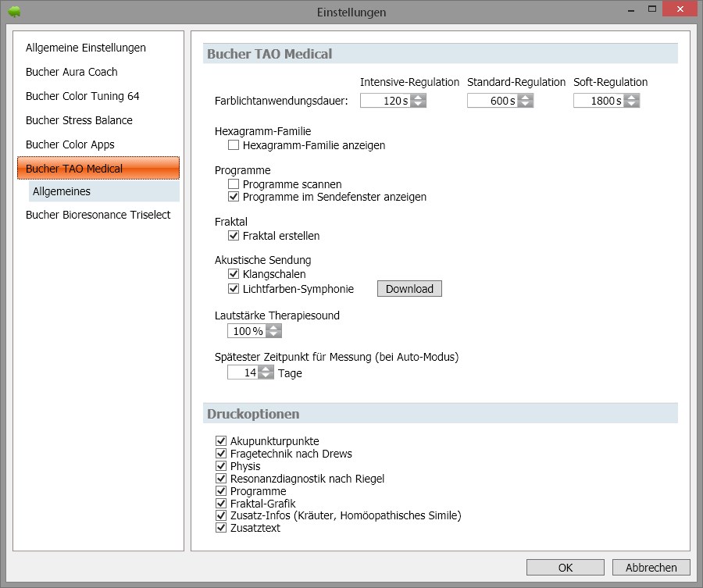This screenshot has width=703, height=588.
Task: Toggle Fragetechnik nach Drews checkbox
Action: 220,453
